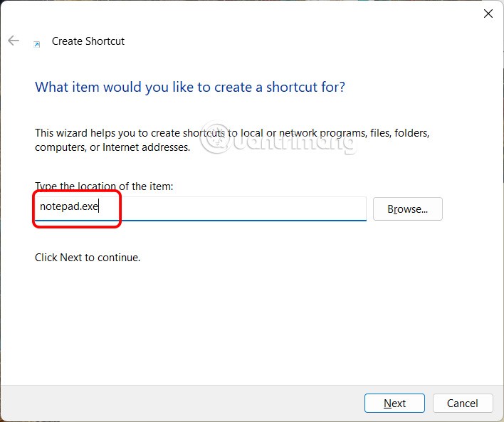Click the Browse... button

(x=407, y=209)
